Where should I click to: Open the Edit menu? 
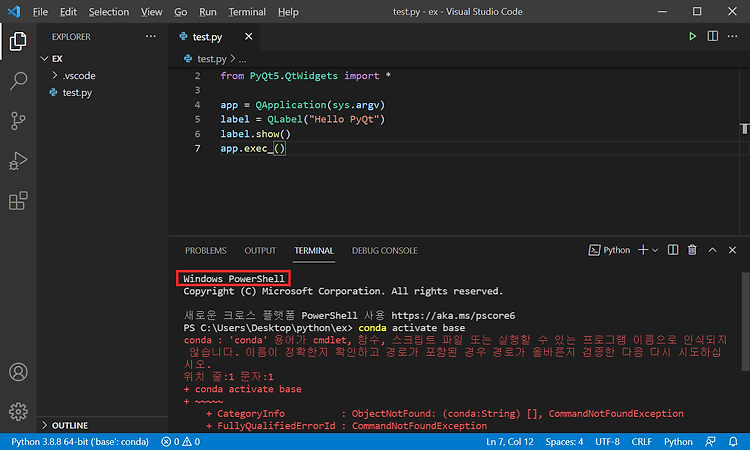68,11
